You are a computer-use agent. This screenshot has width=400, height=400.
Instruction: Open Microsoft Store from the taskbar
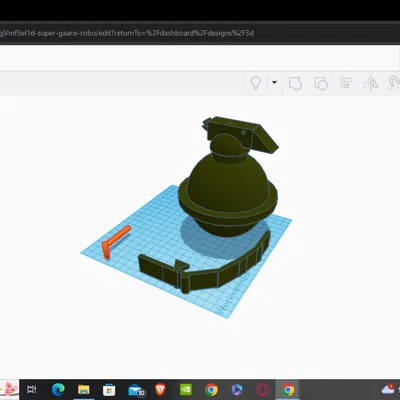pyautogui.click(x=109, y=389)
